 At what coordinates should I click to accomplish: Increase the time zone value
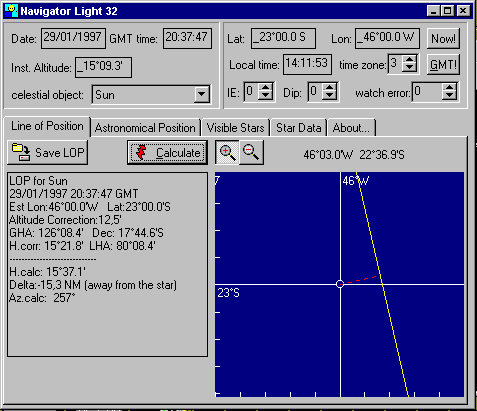(x=409, y=59)
